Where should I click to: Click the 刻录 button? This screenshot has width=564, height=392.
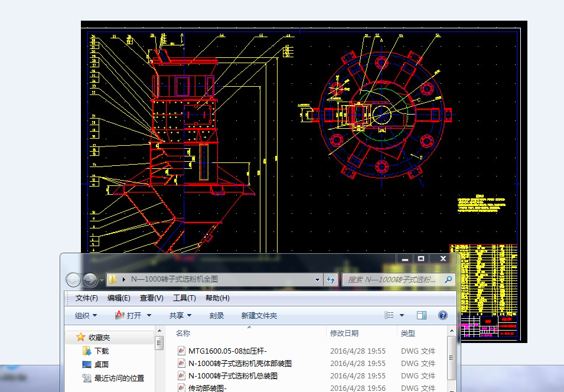(217, 315)
